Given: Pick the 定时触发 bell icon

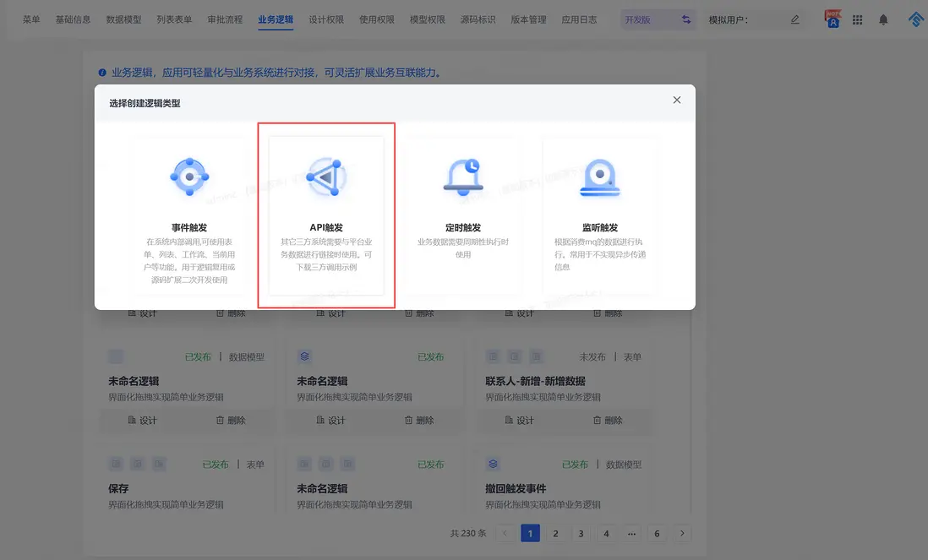Looking at the screenshot, I should [463, 177].
